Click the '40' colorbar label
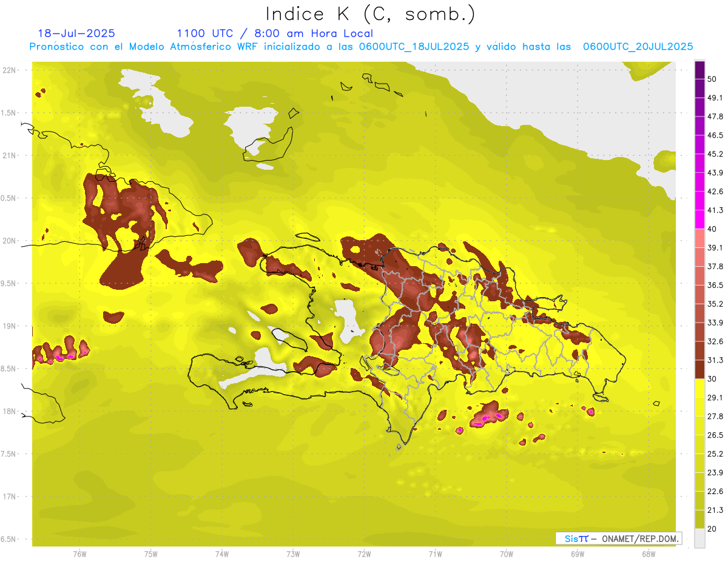 713,229
